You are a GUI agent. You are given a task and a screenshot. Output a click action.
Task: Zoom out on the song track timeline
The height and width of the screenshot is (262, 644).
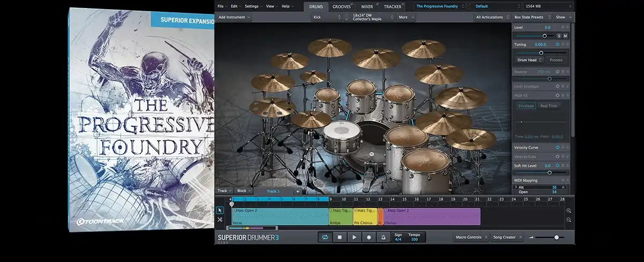point(569,220)
